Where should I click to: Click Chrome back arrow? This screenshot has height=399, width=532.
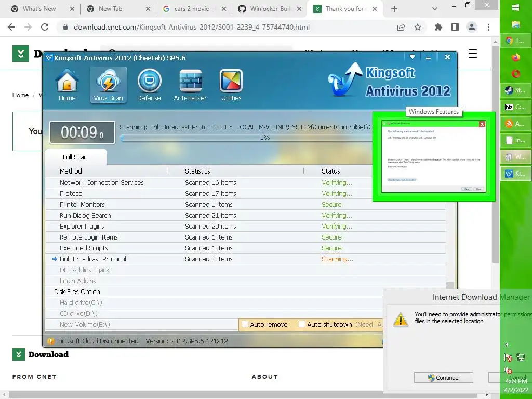coord(11,27)
